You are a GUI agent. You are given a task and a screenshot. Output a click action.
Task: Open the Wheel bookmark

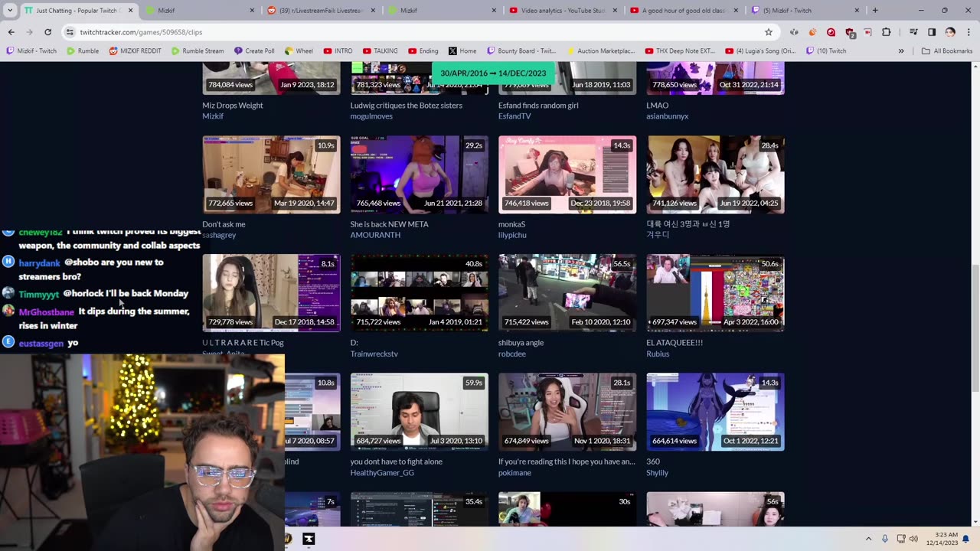pos(299,51)
